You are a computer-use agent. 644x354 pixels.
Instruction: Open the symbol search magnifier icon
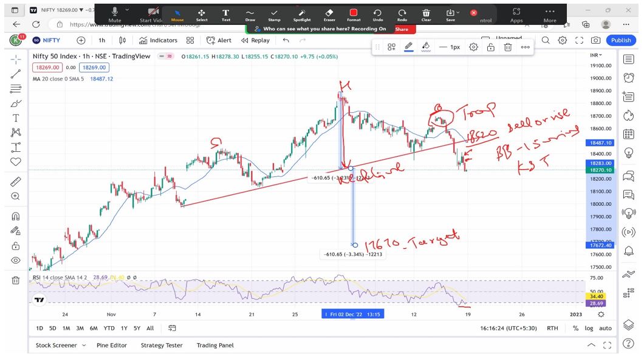[546, 40]
